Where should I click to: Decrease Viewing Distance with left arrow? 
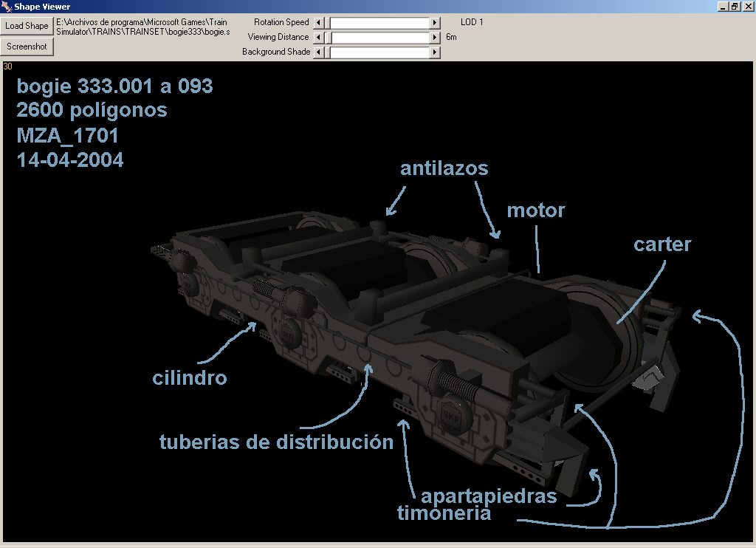pos(318,38)
